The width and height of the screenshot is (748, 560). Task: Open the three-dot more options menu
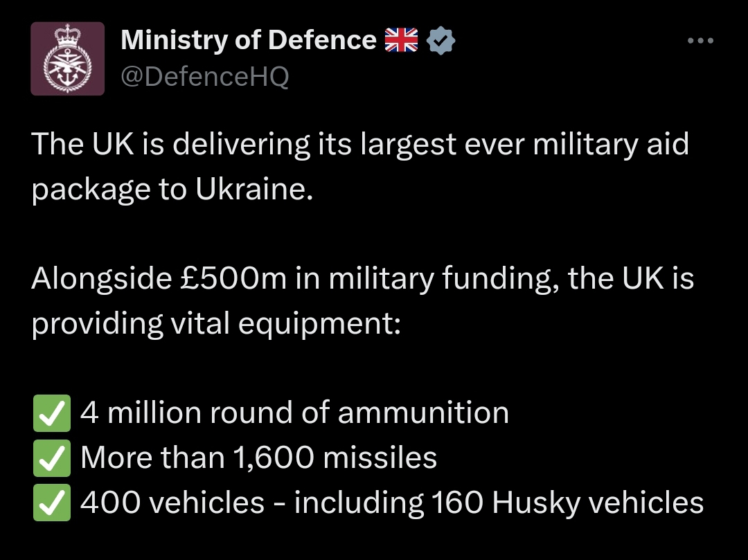[x=700, y=41]
